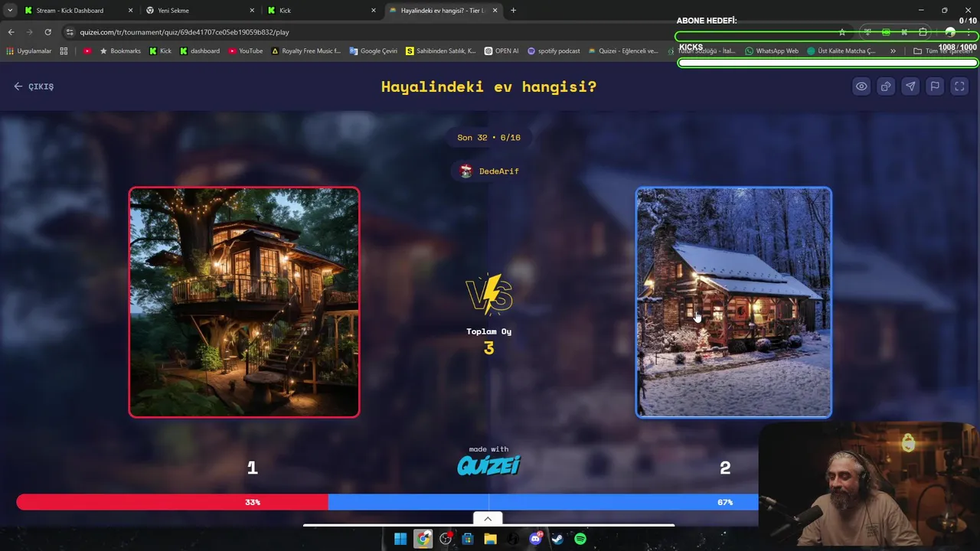Click the Chrome icon in taskbar
This screenshot has width=980, height=551.
coord(423,539)
